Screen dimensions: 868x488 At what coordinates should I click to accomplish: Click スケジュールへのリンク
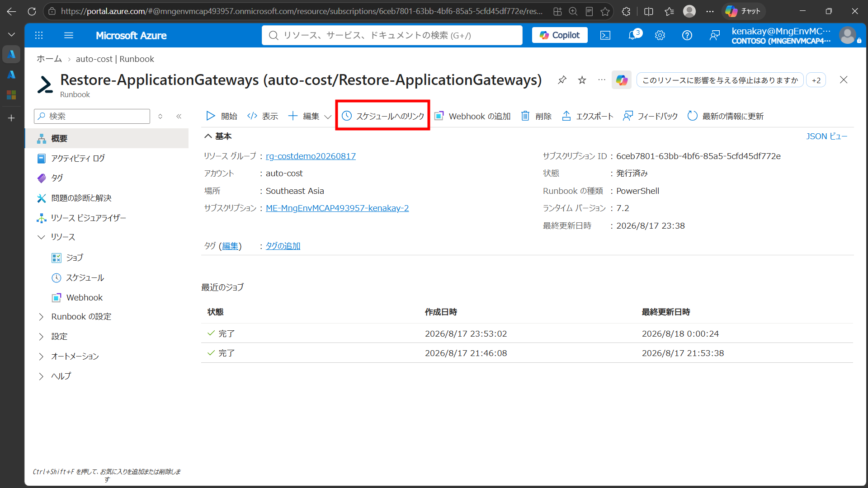(383, 116)
